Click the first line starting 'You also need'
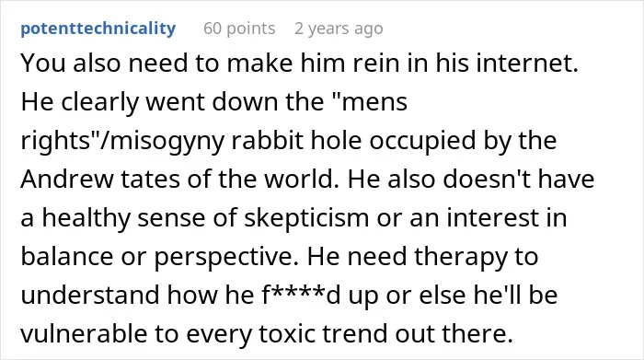 tap(299, 64)
